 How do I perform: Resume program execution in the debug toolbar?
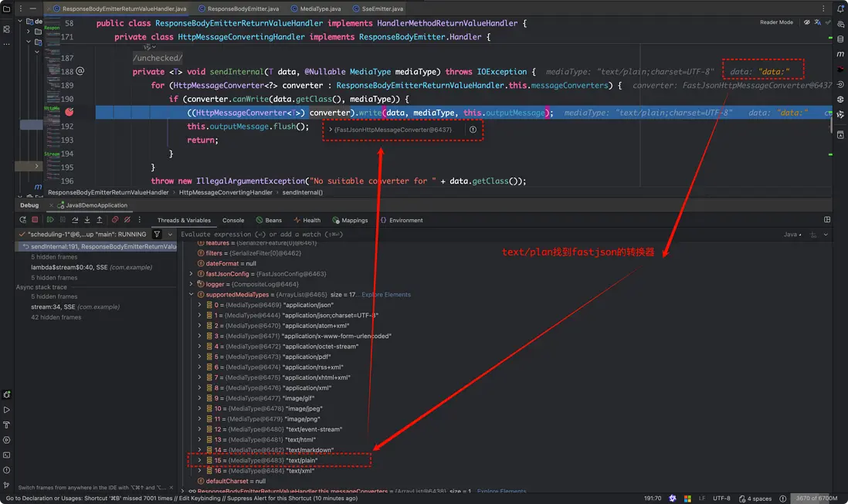click(50, 220)
